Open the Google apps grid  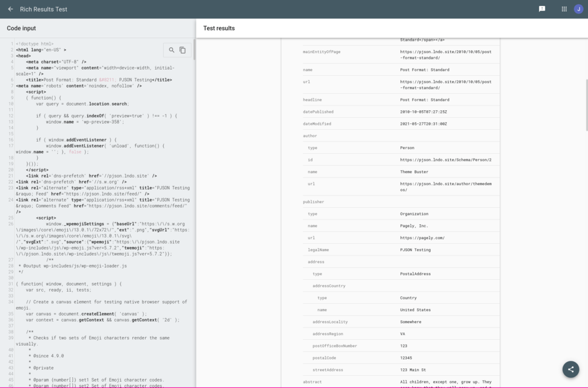point(564,9)
